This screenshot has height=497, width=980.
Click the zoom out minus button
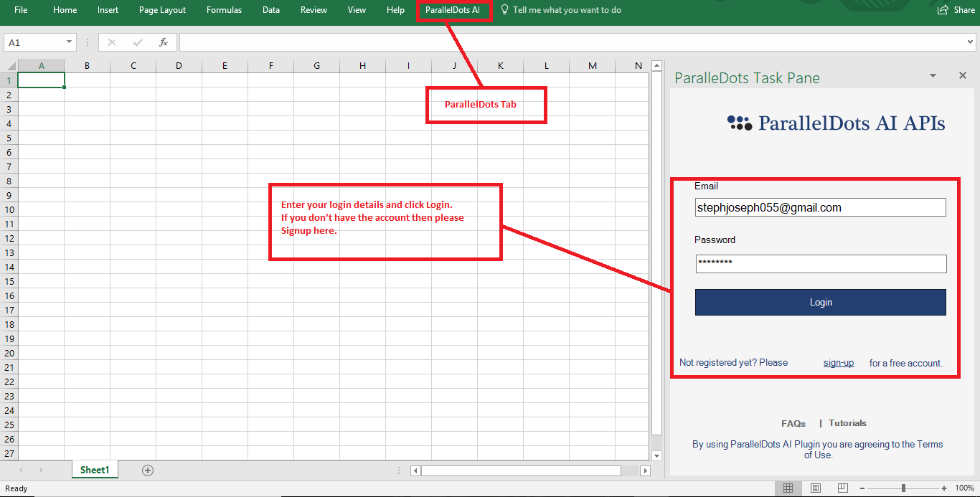(862, 488)
